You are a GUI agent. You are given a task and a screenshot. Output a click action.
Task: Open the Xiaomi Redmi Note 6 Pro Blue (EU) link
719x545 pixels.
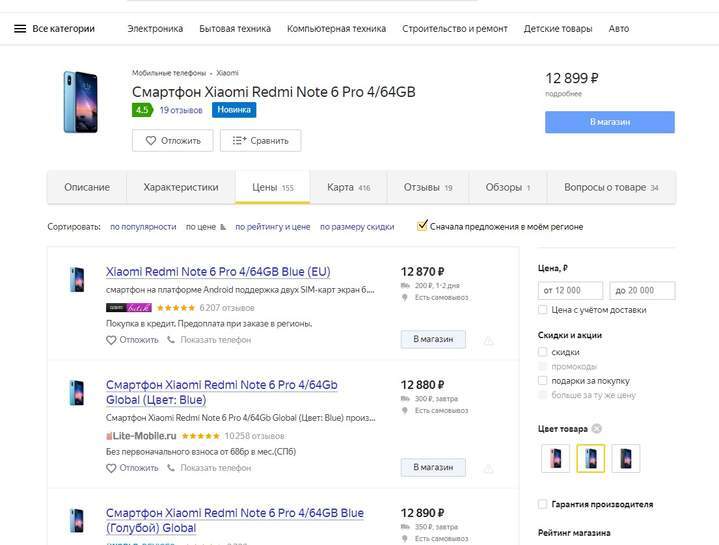pos(218,272)
